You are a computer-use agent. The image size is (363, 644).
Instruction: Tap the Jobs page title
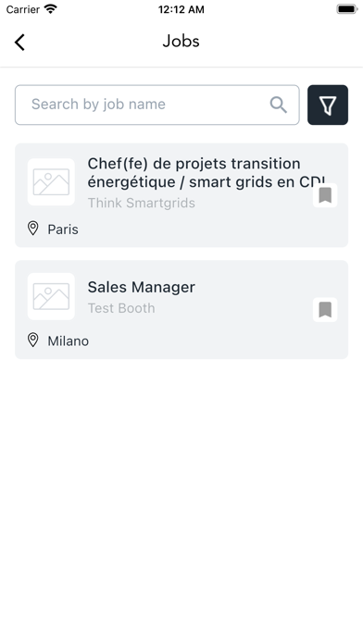[x=181, y=42]
